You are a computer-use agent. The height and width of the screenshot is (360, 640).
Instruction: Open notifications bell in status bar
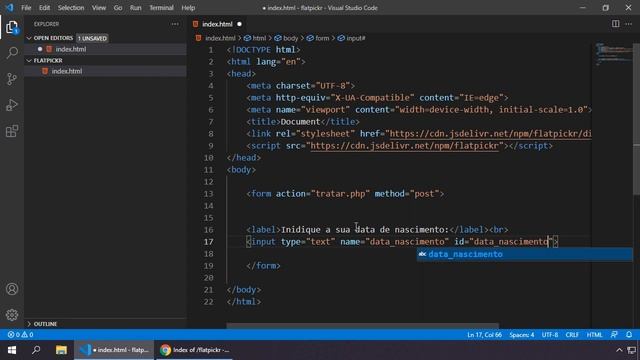pyautogui.click(x=629, y=335)
